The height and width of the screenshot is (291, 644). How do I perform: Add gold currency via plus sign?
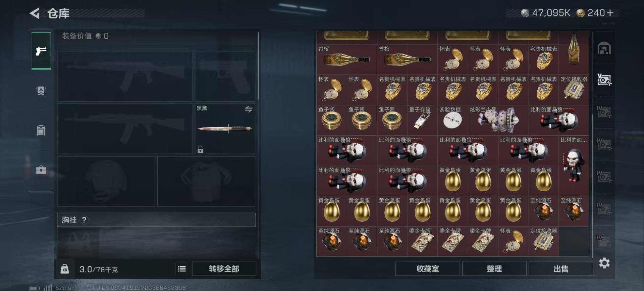click(610, 13)
